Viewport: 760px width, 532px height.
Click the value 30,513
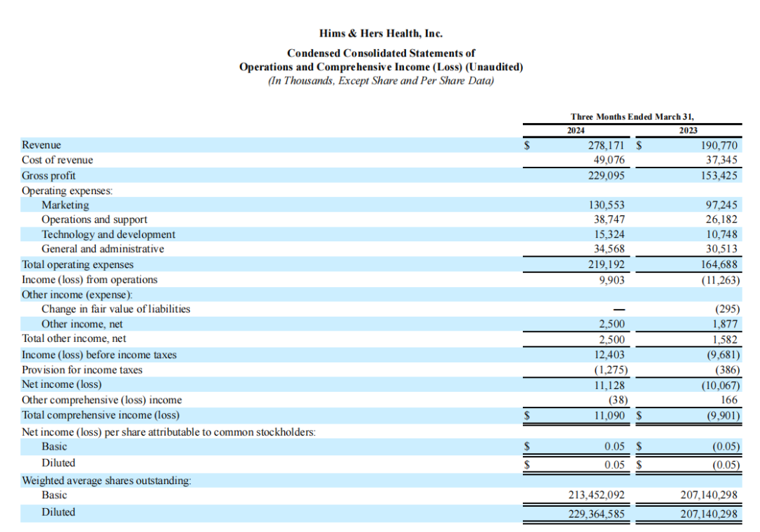tap(721, 249)
